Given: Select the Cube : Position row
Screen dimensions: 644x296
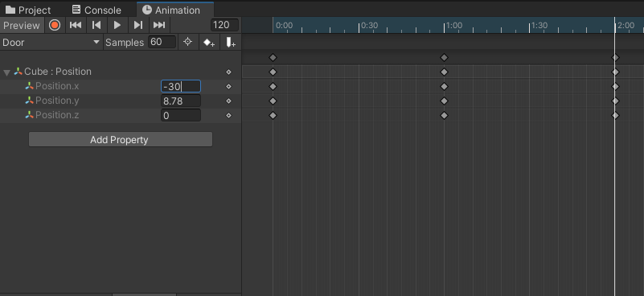Looking at the screenshot, I should click(x=121, y=72).
